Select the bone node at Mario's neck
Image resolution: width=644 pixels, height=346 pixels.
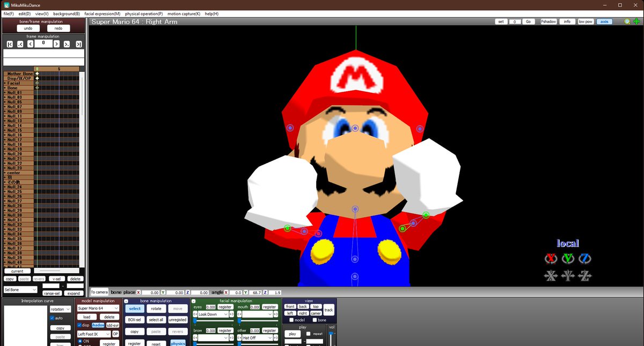tap(355, 209)
